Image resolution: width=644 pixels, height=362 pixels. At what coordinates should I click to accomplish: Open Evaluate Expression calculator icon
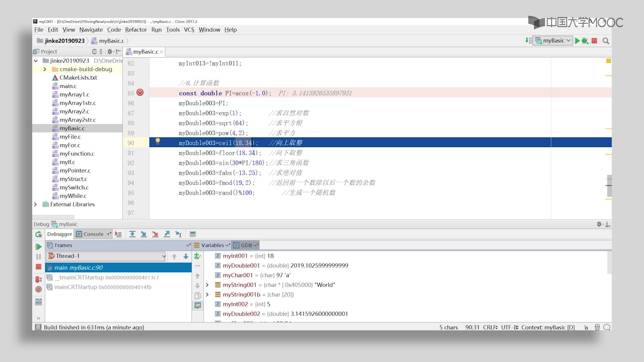193,234
